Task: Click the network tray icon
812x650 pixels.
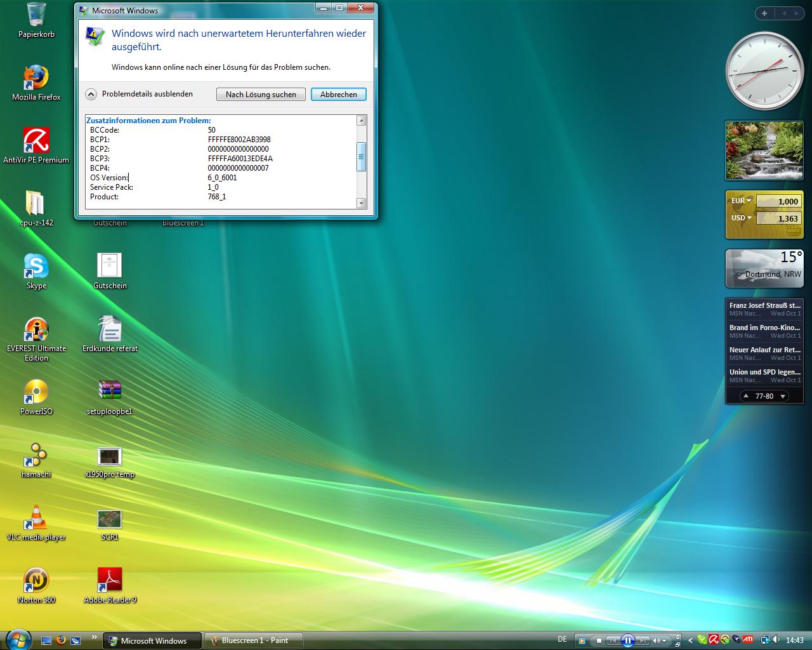Action: [766, 640]
